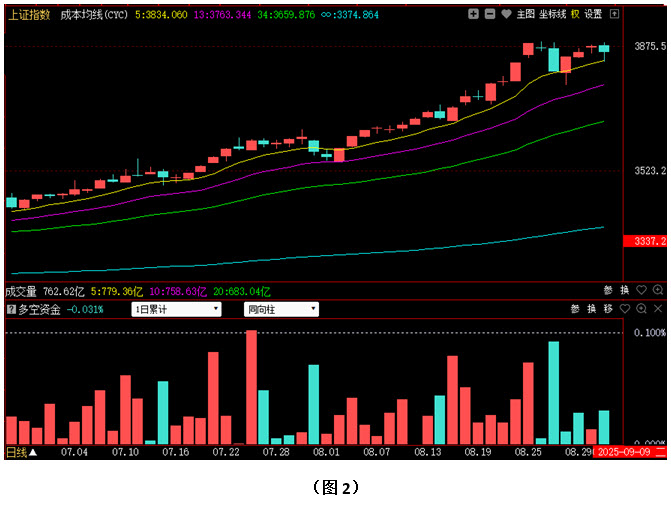Click 移 in the 多空资金 panel header
This screenshot has width=671, height=506.
coord(608,309)
